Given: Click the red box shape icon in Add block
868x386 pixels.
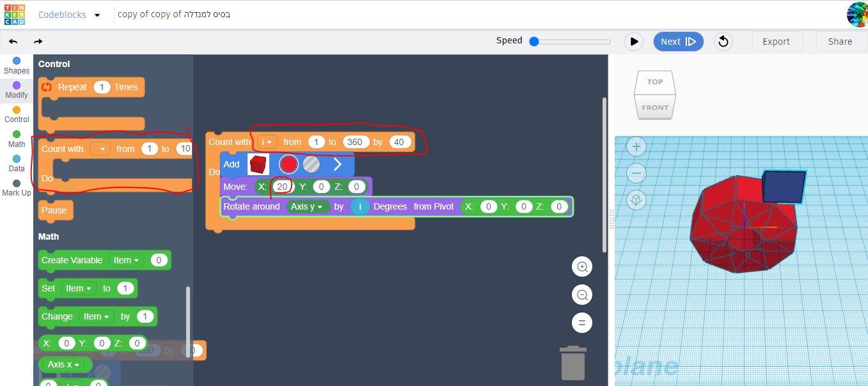Looking at the screenshot, I should tap(258, 164).
